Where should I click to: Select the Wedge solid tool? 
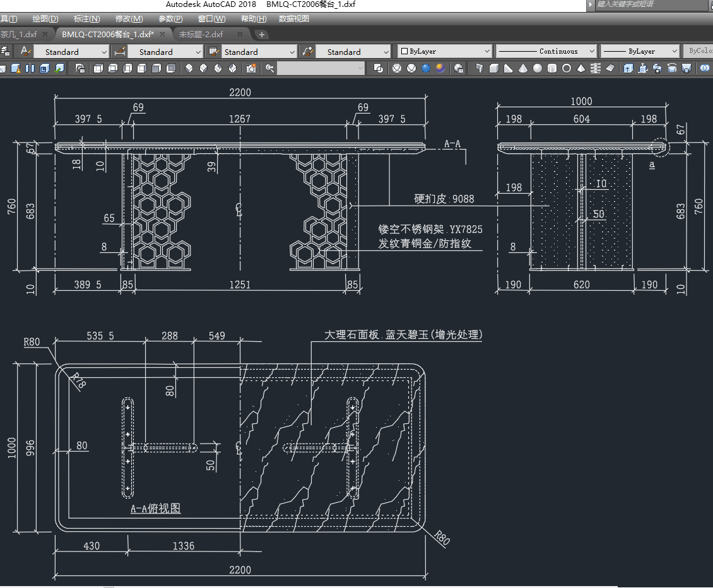[x=509, y=68]
